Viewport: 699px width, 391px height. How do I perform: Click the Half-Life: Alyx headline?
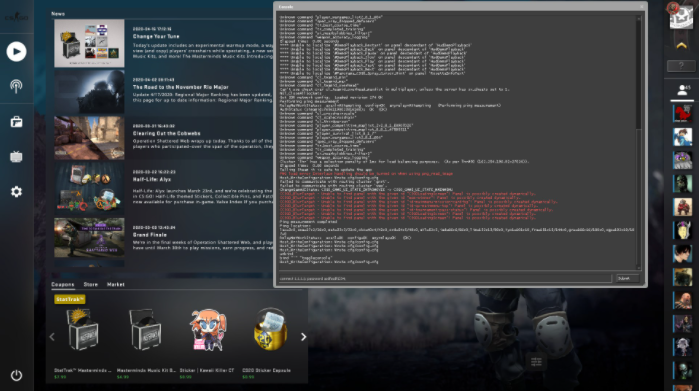pyautogui.click(x=152, y=180)
